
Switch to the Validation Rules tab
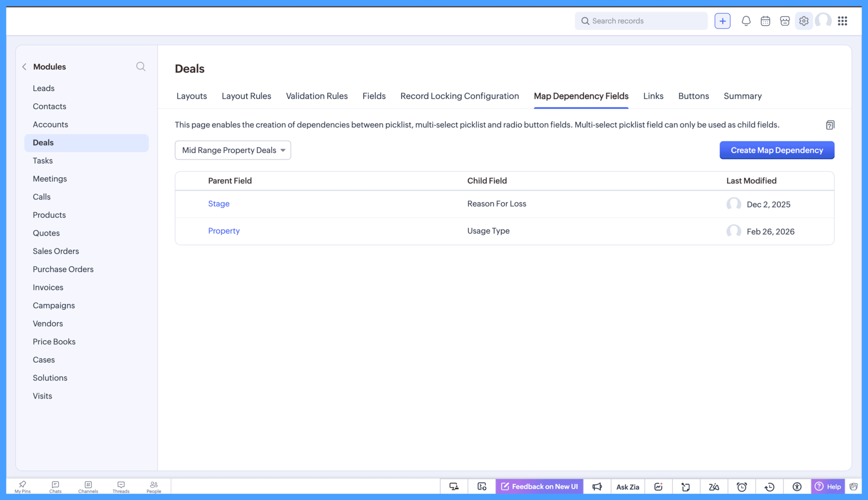coord(317,96)
